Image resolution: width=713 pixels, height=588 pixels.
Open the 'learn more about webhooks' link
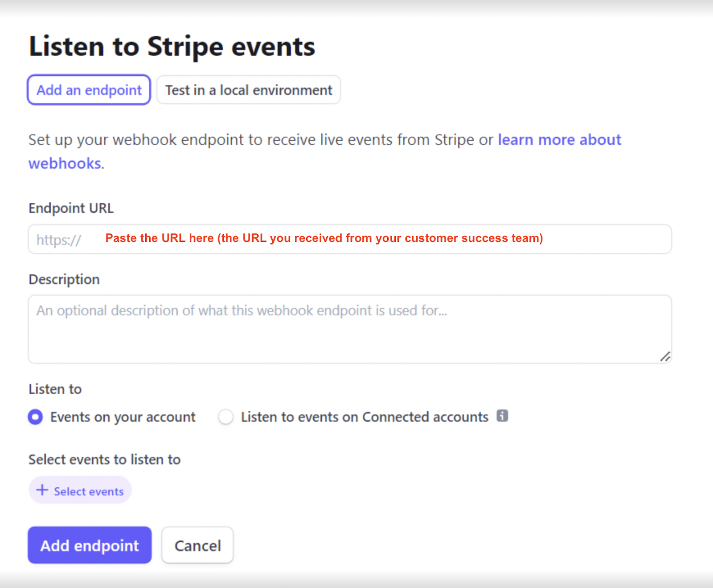point(559,140)
